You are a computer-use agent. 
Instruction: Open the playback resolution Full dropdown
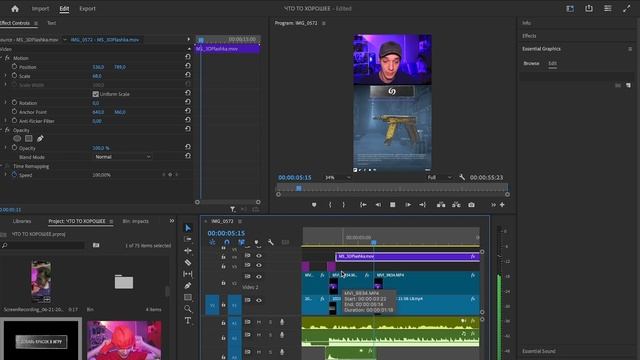tap(439, 178)
